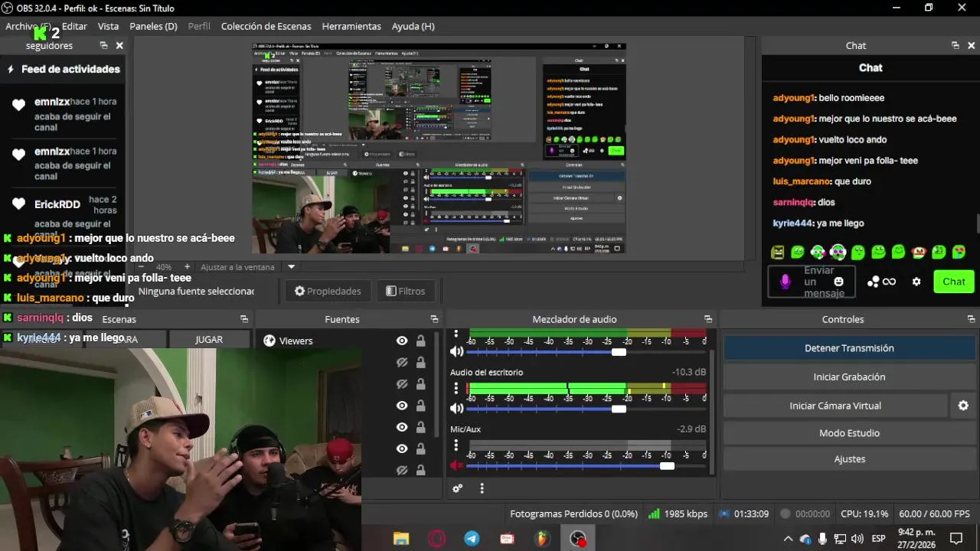Open the Archivo menu
Image resolution: width=980 pixels, height=551 pixels.
point(28,26)
